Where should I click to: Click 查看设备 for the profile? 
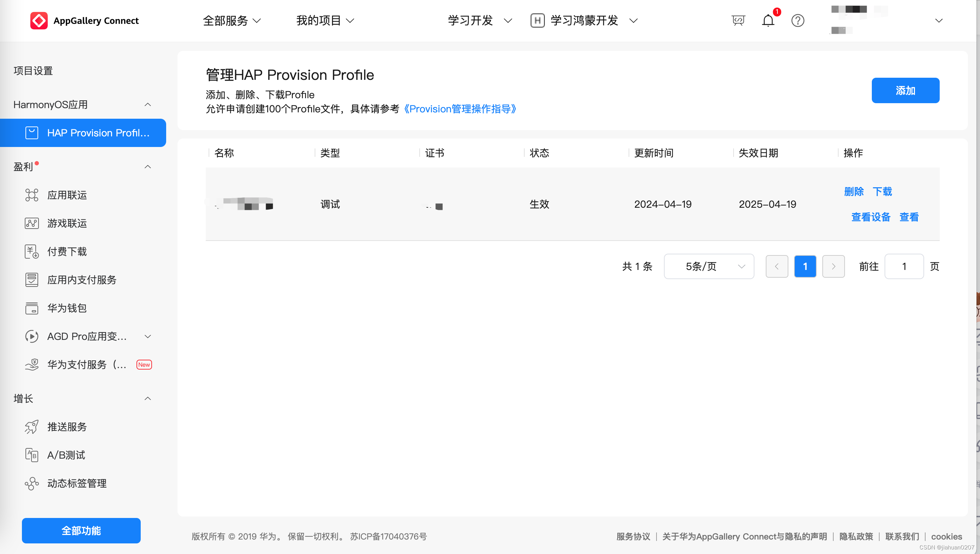871,217
